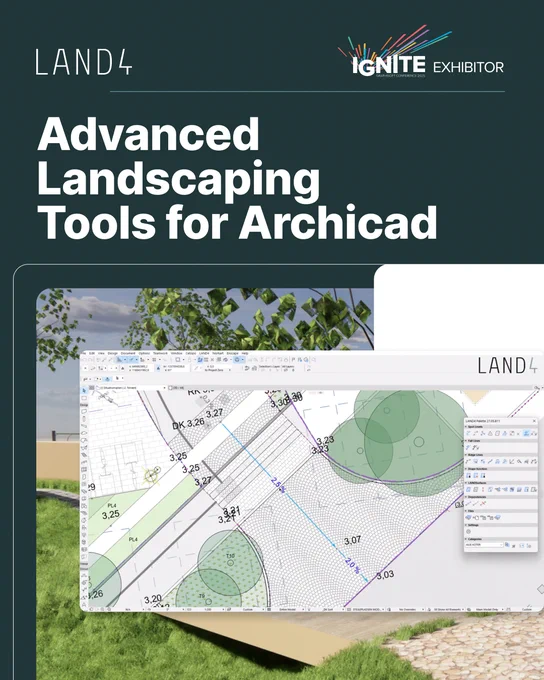The height and width of the screenshot is (680, 544).
Task: Open No Overrides dropdown in status bar
Action: coord(408,609)
